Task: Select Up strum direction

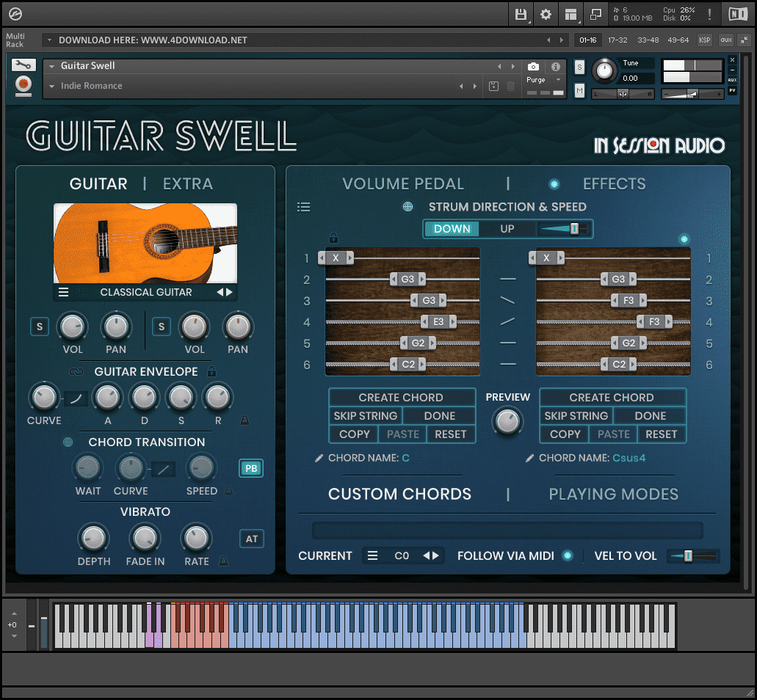Action: tap(507, 229)
